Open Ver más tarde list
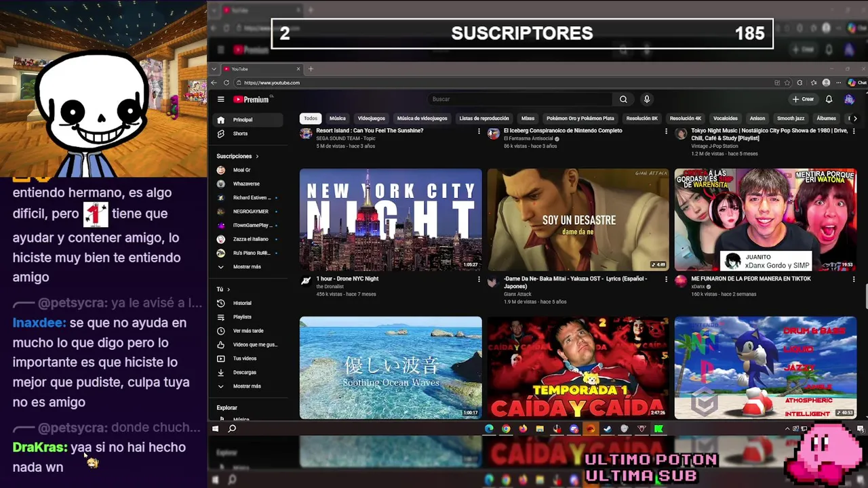Screen dimensions: 868x488 tap(248, 331)
